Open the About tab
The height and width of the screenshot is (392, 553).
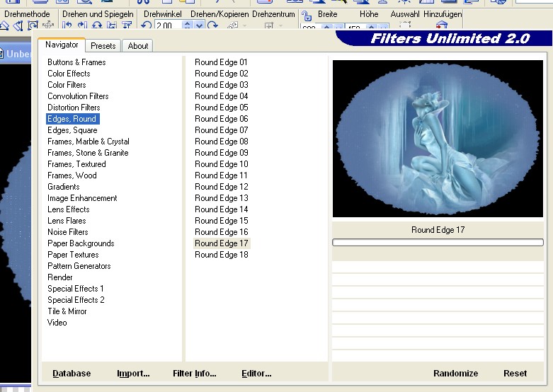138,46
